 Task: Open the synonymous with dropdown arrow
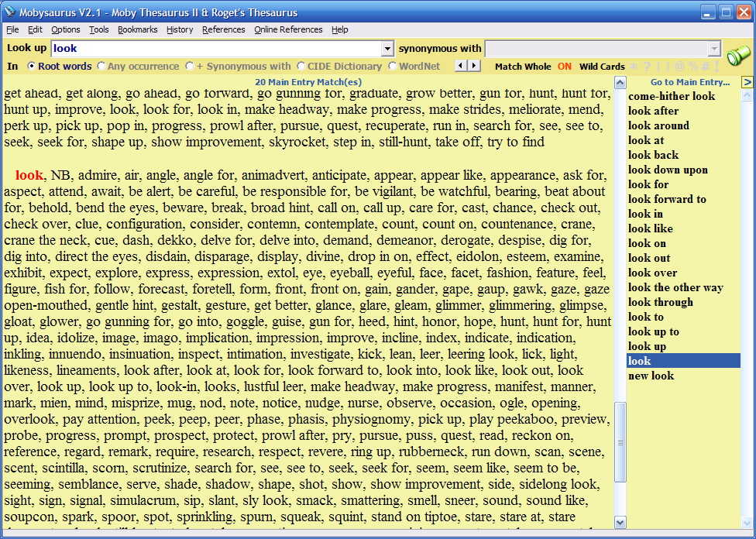[x=714, y=48]
